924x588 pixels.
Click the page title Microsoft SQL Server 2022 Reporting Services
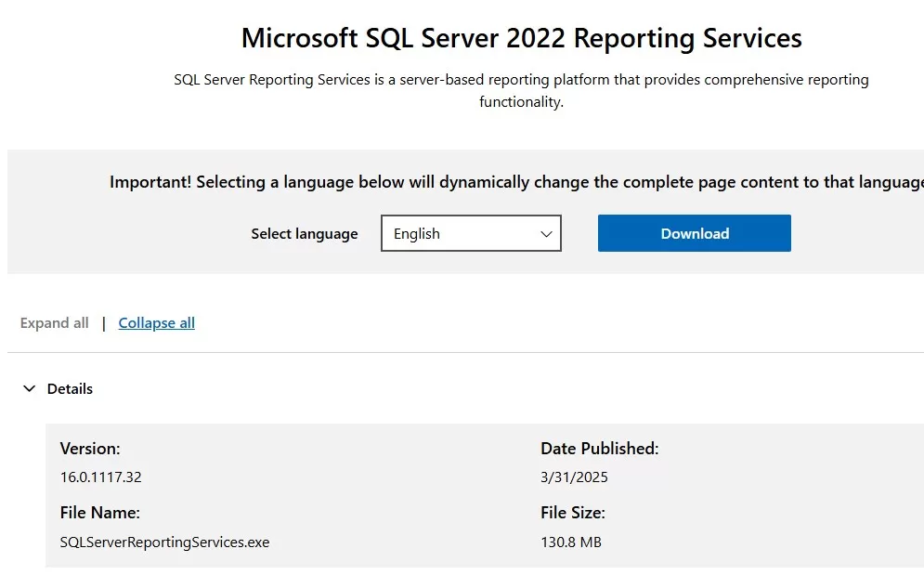521,38
